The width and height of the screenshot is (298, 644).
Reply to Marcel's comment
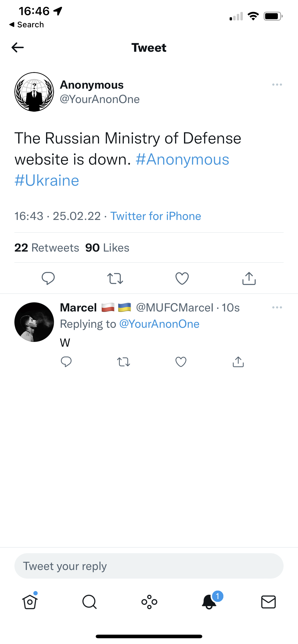(66, 362)
